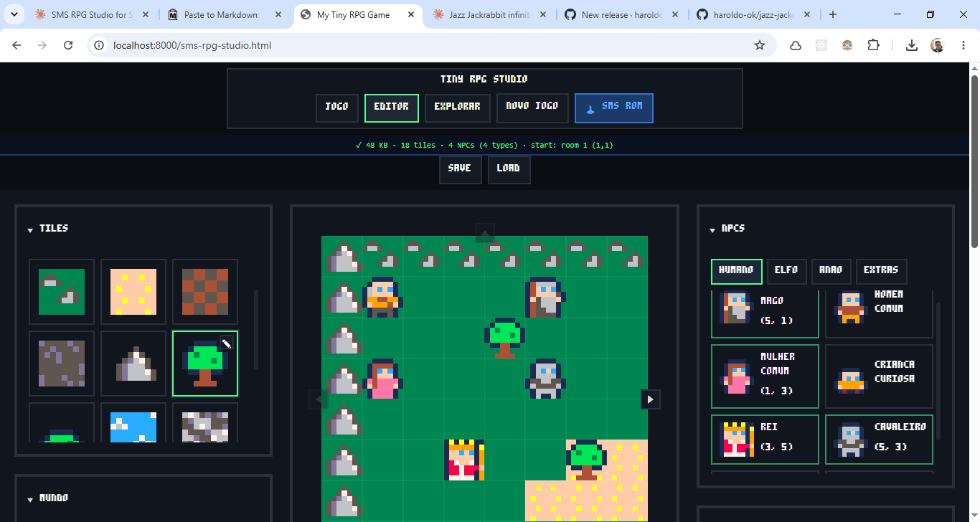Select the sand tile with yellow dots
This screenshot has width=980, height=522.
(133, 292)
